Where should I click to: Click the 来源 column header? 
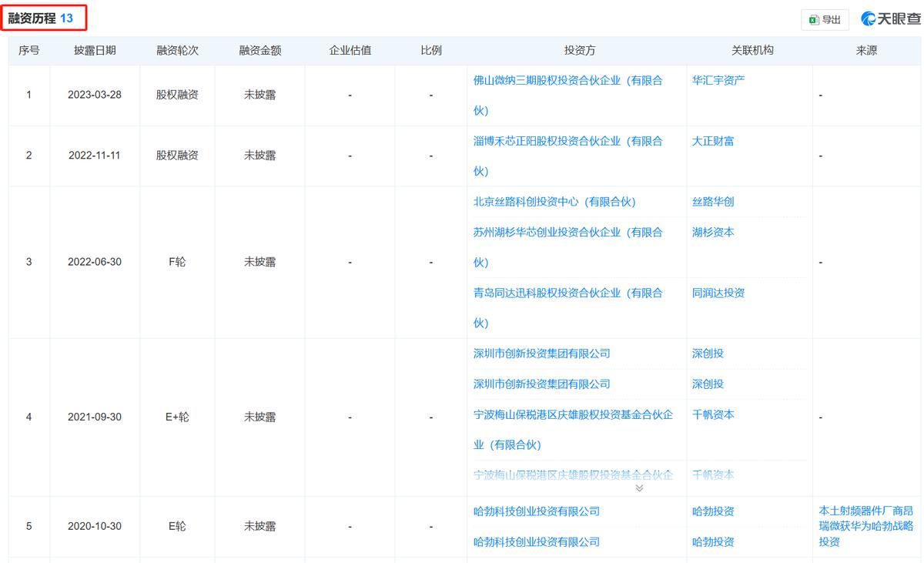866,51
